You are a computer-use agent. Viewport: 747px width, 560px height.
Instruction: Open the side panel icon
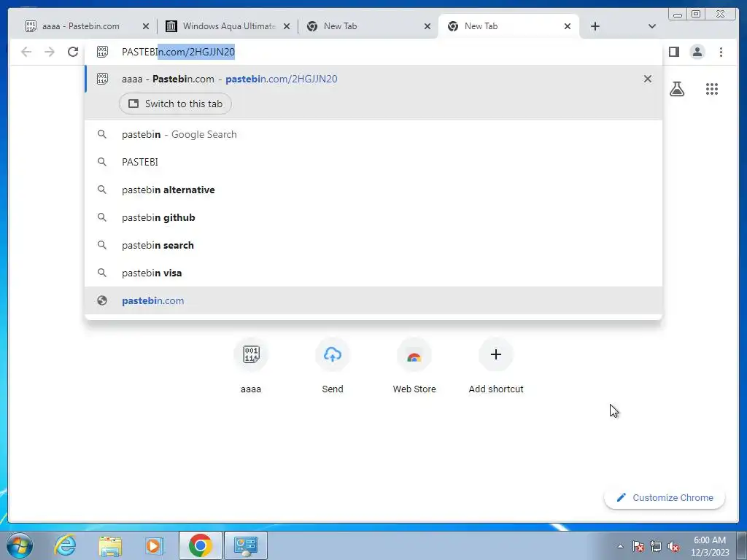click(x=673, y=52)
